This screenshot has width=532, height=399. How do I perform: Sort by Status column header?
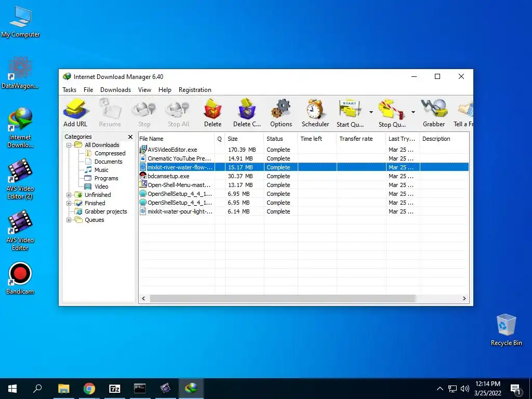(x=281, y=139)
